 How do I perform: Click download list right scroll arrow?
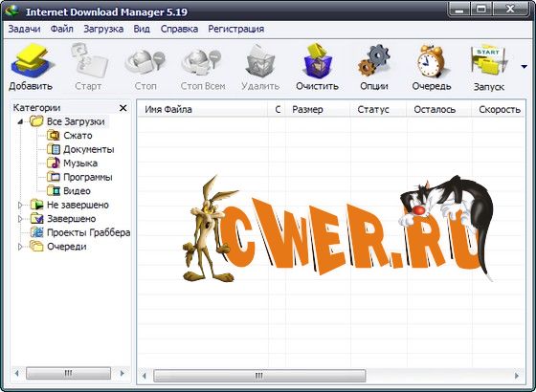click(517, 376)
